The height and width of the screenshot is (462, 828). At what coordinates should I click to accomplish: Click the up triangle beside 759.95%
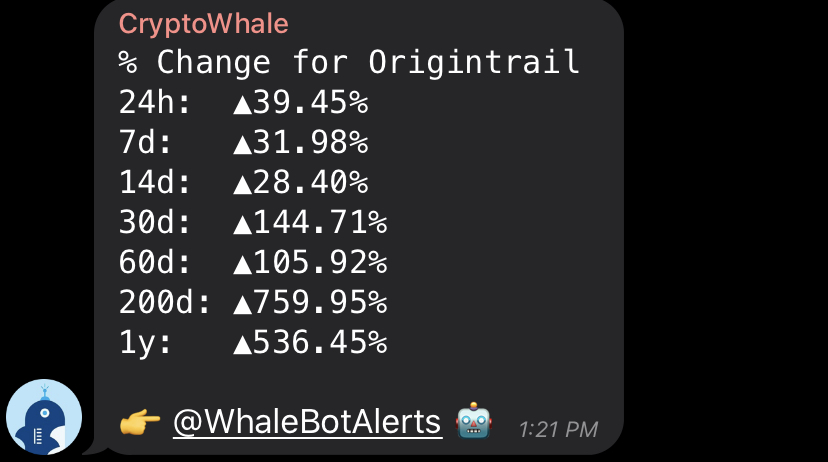tap(242, 305)
